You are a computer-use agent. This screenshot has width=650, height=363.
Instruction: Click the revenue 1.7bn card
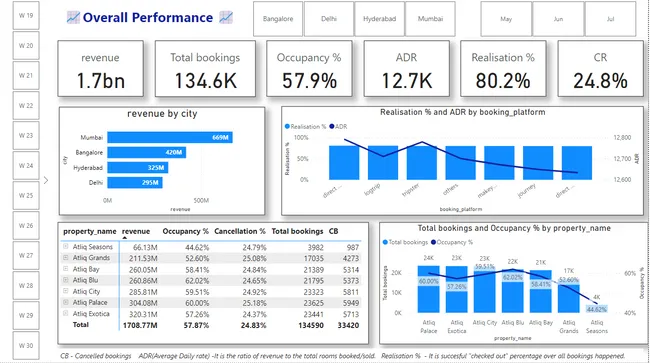100,69
